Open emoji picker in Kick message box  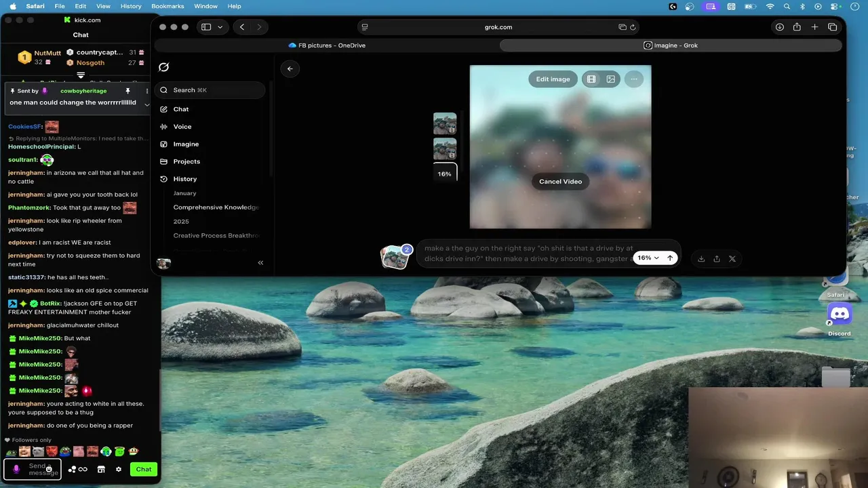pyautogui.click(x=49, y=469)
